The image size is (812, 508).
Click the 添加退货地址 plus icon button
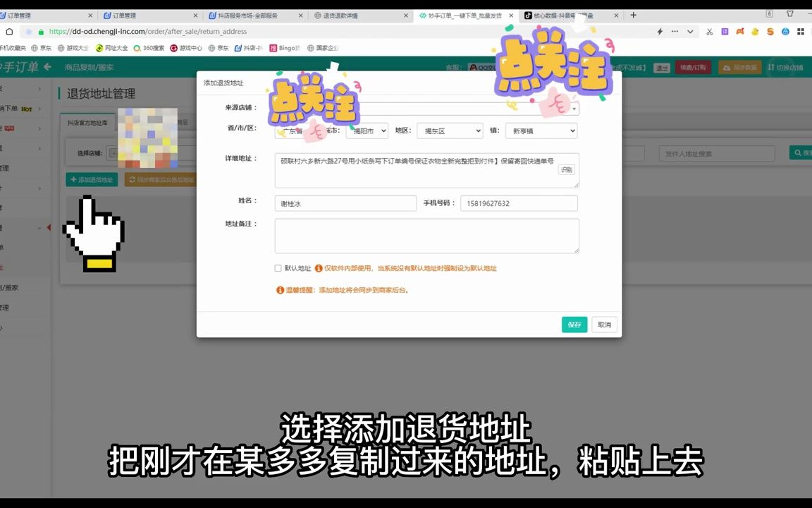click(74, 179)
